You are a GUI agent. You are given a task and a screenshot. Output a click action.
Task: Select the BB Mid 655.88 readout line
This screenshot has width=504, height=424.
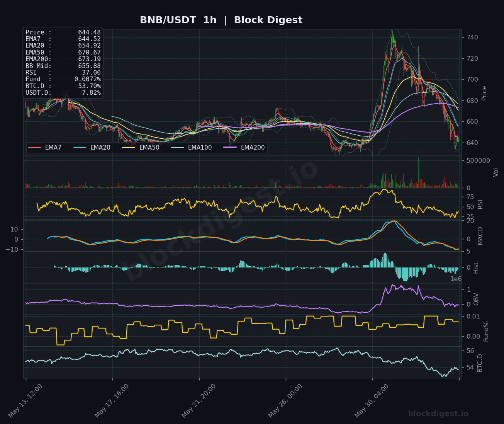click(x=63, y=66)
